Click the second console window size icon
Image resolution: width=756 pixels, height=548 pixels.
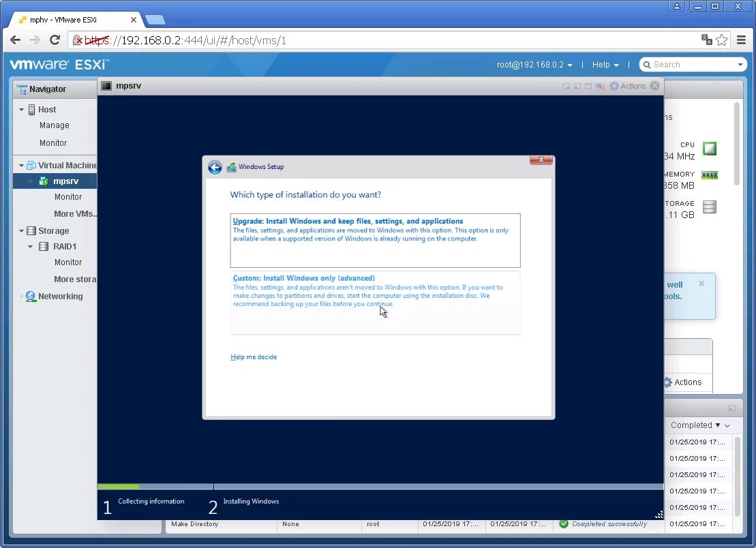577,87
